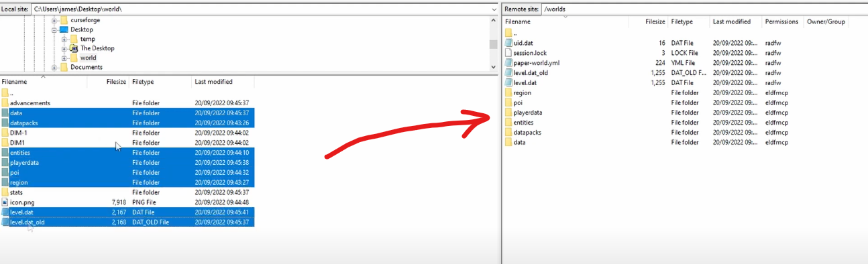Click the paper-world.yml file icon
The height and width of the screenshot is (264, 868).
(508, 63)
